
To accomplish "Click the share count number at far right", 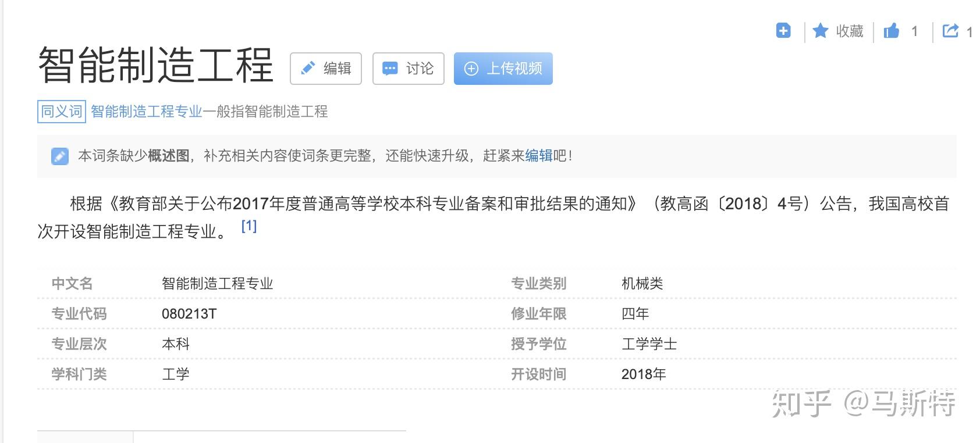I will pyautogui.click(x=970, y=32).
